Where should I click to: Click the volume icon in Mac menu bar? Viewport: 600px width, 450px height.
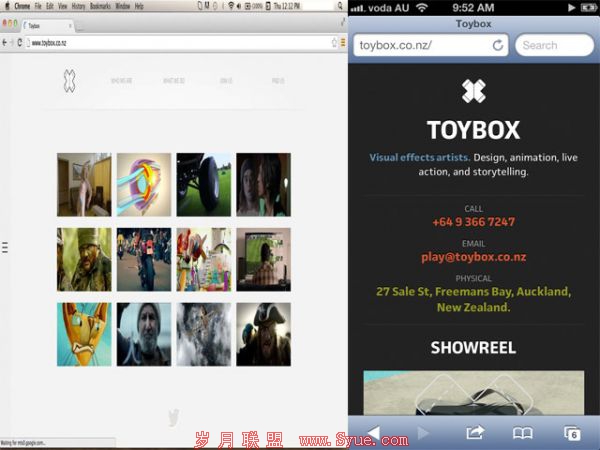pyautogui.click(x=239, y=6)
